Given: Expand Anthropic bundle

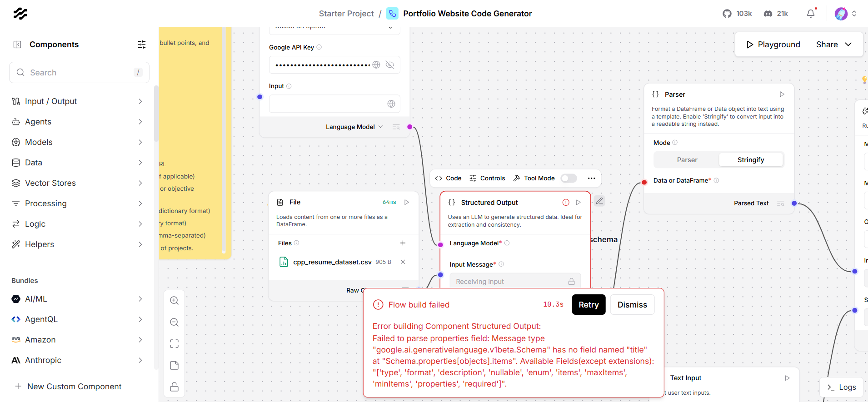Looking at the screenshot, I should (x=77, y=360).
